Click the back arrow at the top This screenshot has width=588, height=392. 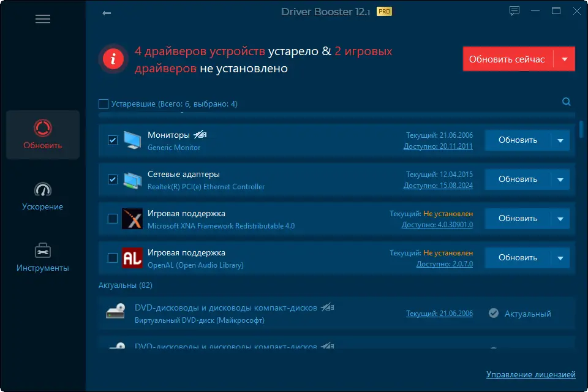(x=107, y=12)
